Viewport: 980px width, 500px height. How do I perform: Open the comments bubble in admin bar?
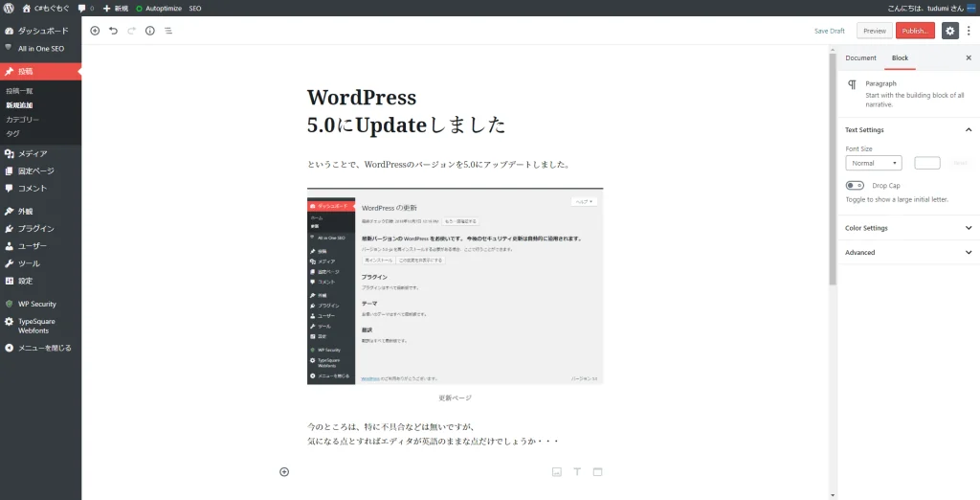pyautogui.click(x=85, y=9)
